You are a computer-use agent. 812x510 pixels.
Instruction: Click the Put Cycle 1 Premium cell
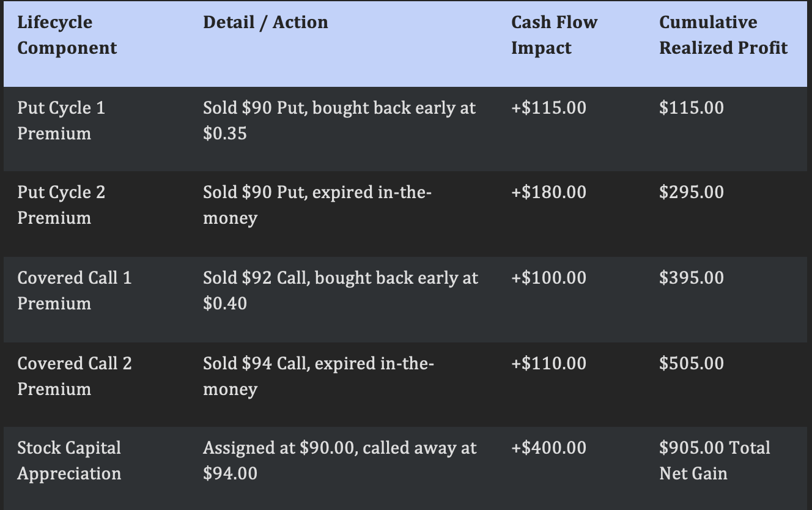[x=61, y=120]
